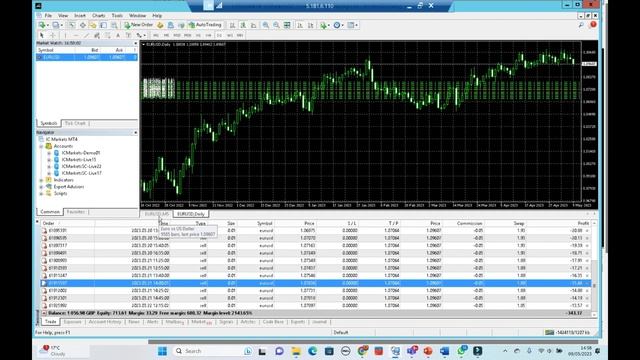Viewport: 640px width, 360px height.
Task: Click the Zoom In chart icon
Action: 265,25
